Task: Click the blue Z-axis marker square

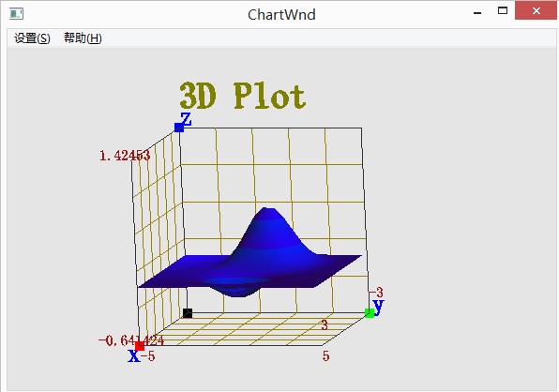Action: click(179, 128)
